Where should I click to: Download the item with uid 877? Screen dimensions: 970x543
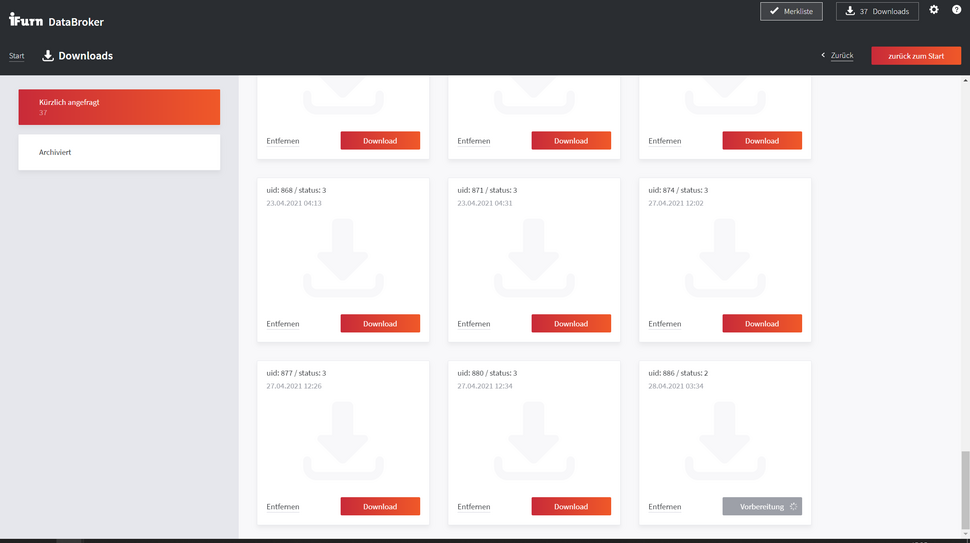(x=380, y=507)
